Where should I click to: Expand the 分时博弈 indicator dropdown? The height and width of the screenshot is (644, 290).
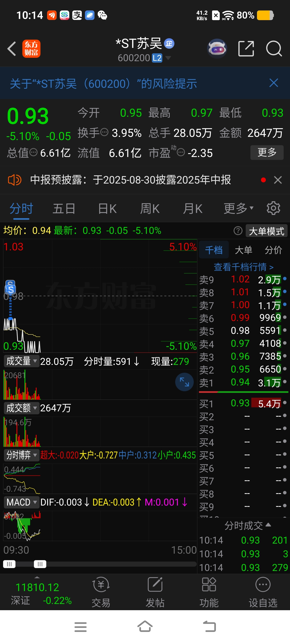22,455
